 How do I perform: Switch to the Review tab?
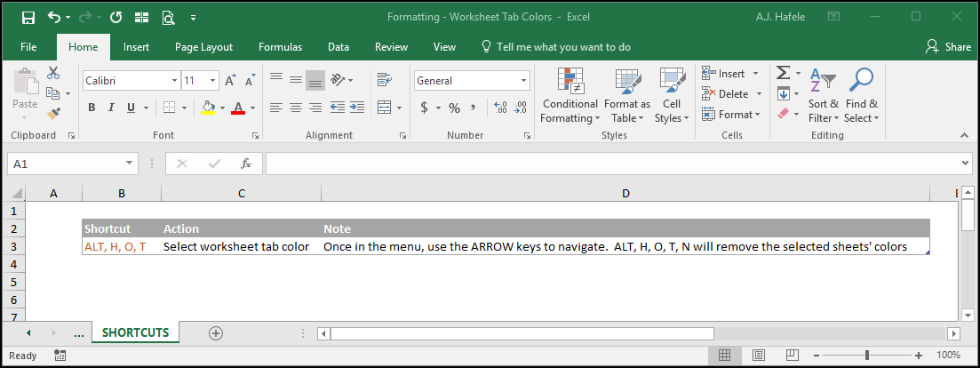[x=391, y=47]
